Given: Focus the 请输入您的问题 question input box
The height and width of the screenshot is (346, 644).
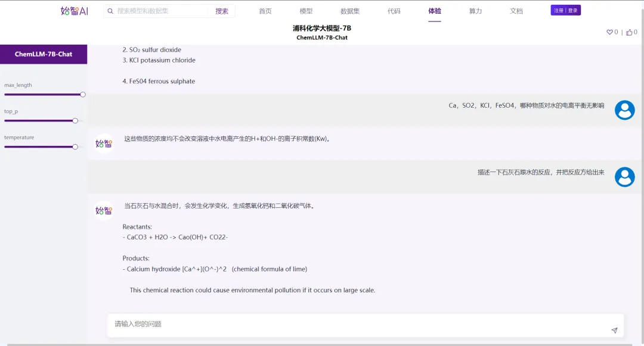Looking at the screenshot, I should point(365,326).
